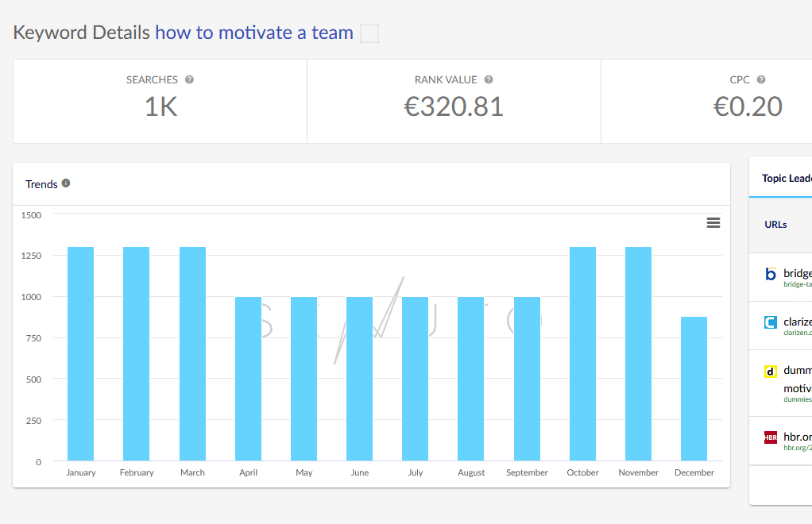Click the Trends info icon

[x=66, y=183]
